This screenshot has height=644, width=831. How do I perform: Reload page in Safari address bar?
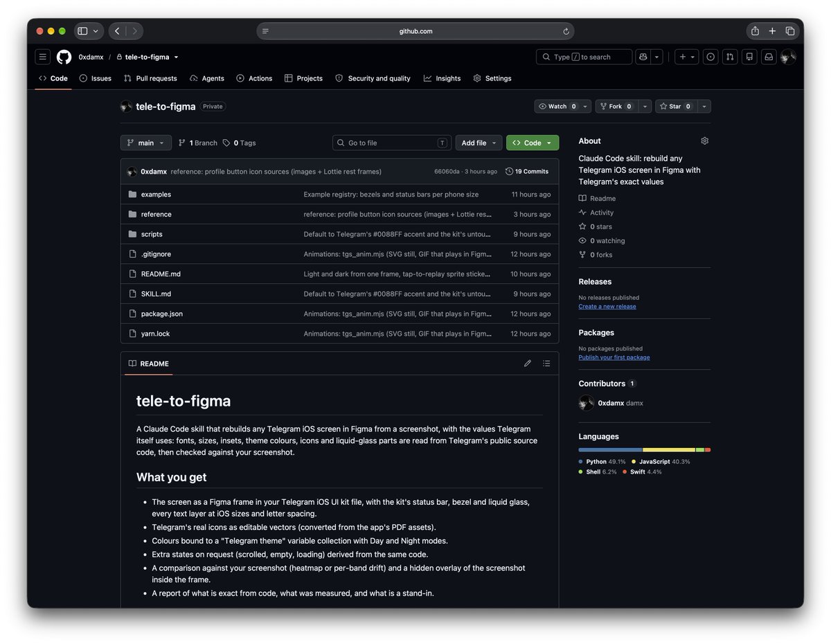click(x=566, y=31)
